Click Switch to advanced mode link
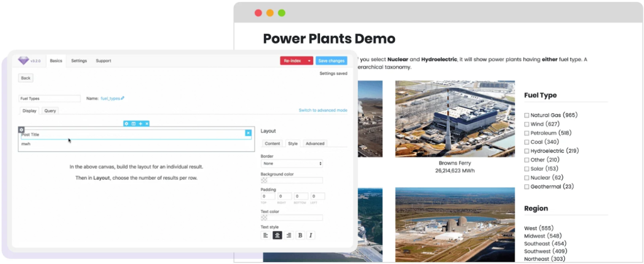This screenshot has height=264, width=644. (x=323, y=111)
